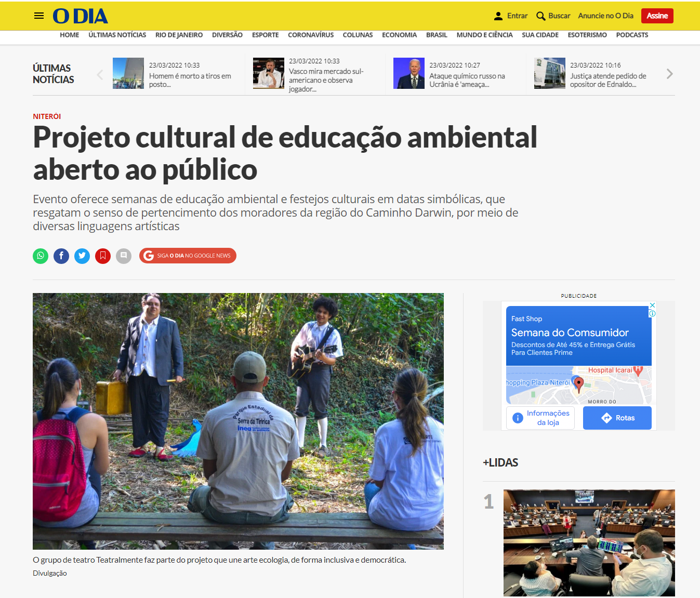Image resolution: width=700 pixels, height=598 pixels.
Task: Save article with red bookmark icon
Action: tap(103, 256)
